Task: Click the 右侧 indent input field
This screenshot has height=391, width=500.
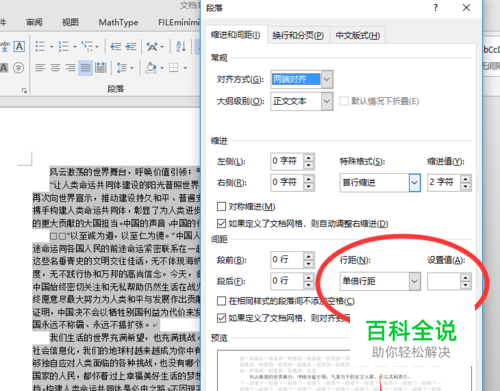Action: click(287, 182)
